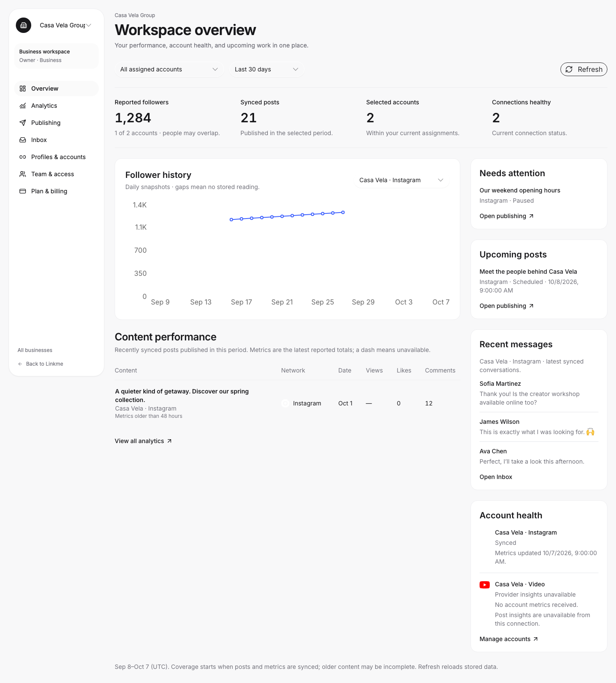Click the arrow icon in Needs attention card
616x683 pixels.
(531, 216)
